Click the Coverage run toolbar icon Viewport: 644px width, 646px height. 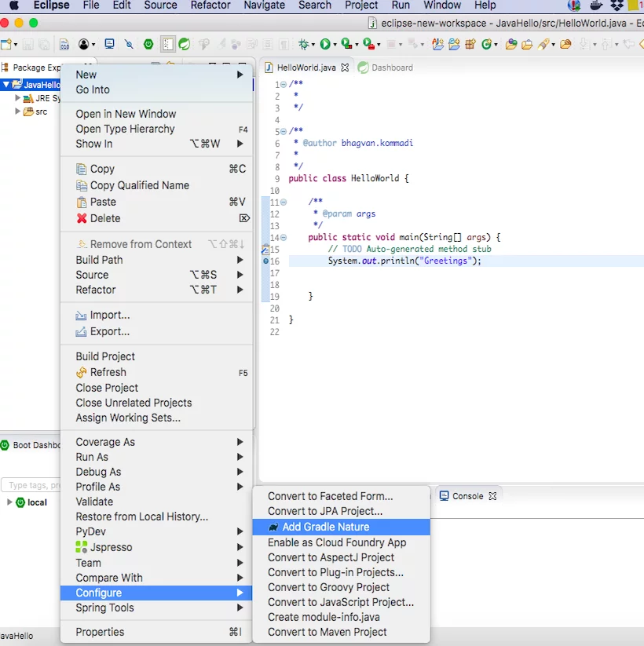tap(346, 44)
